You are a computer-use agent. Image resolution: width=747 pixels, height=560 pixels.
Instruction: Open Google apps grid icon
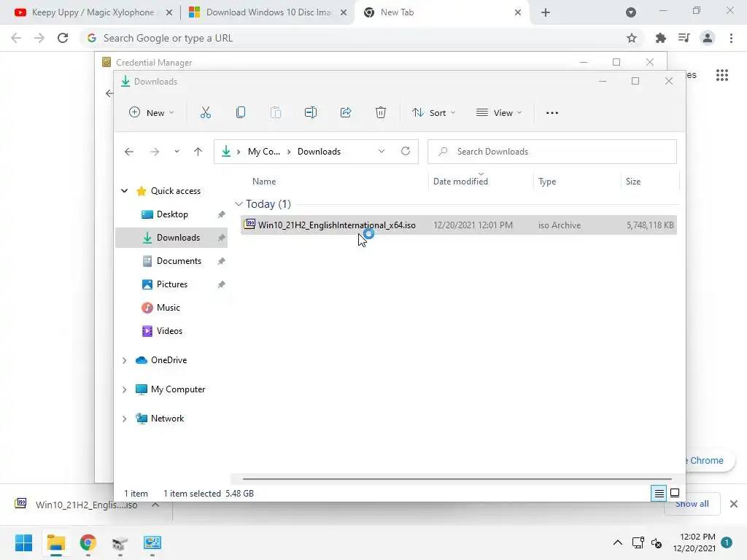click(722, 75)
